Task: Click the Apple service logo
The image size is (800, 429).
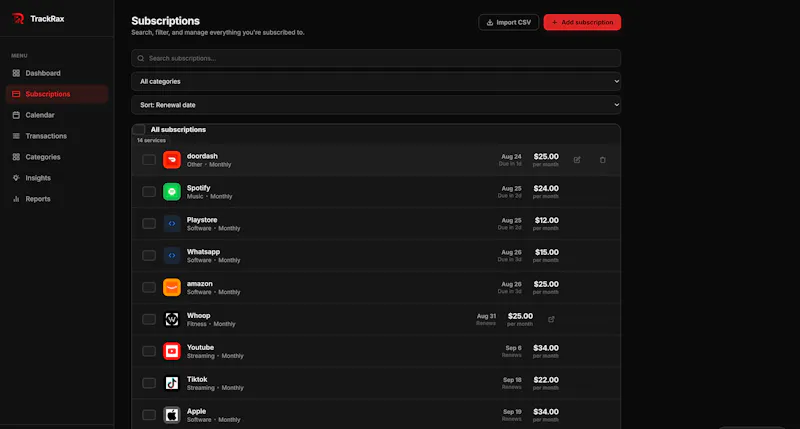Action: coord(172,415)
